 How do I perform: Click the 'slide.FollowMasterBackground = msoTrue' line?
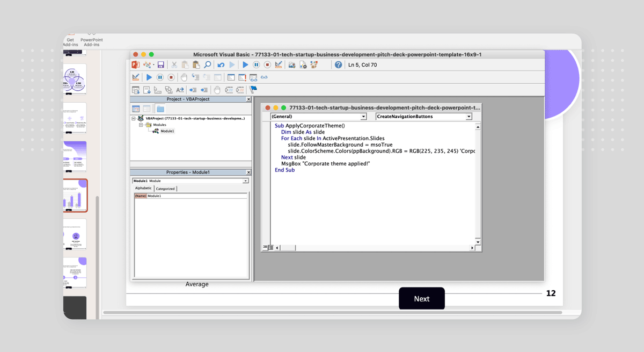[x=340, y=145]
